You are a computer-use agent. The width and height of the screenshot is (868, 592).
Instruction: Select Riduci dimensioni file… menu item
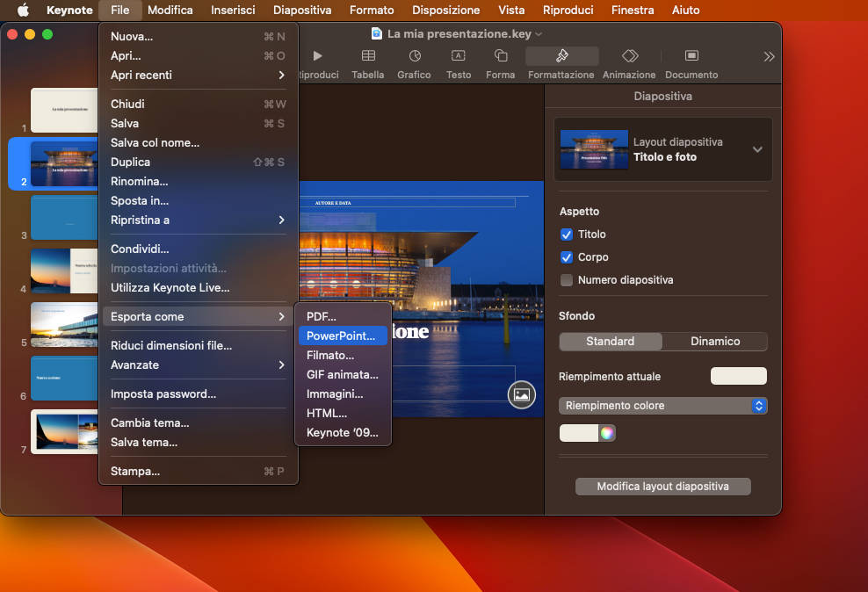(171, 345)
